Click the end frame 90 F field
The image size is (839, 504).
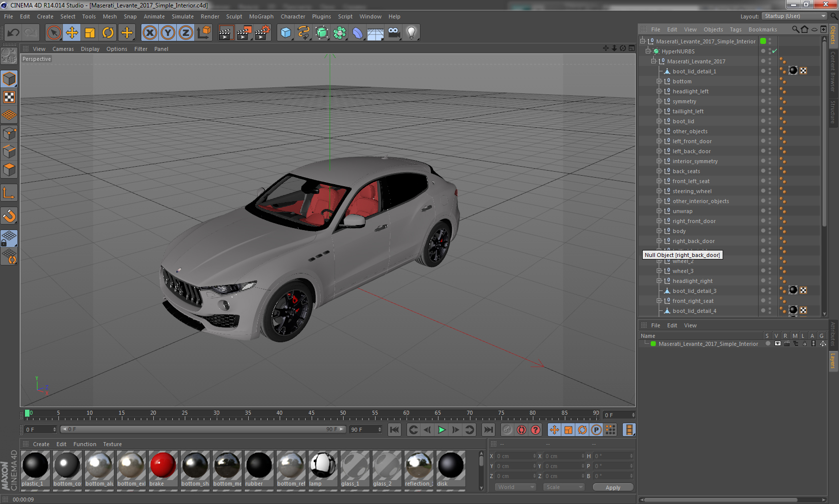(x=366, y=430)
